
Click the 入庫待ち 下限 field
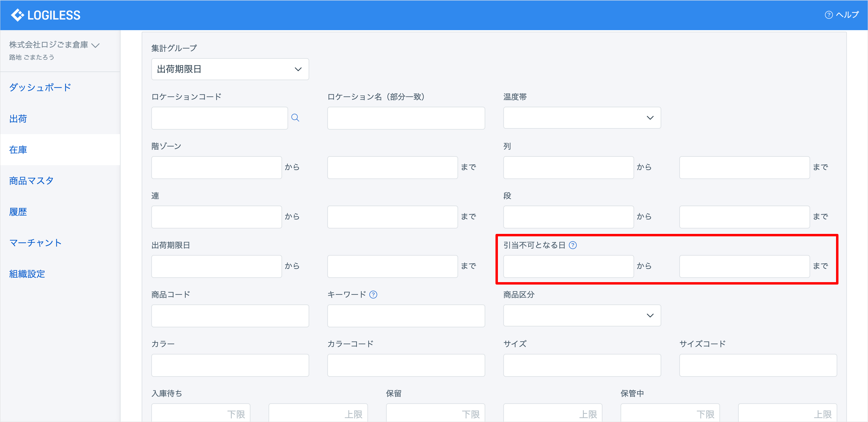click(201, 413)
